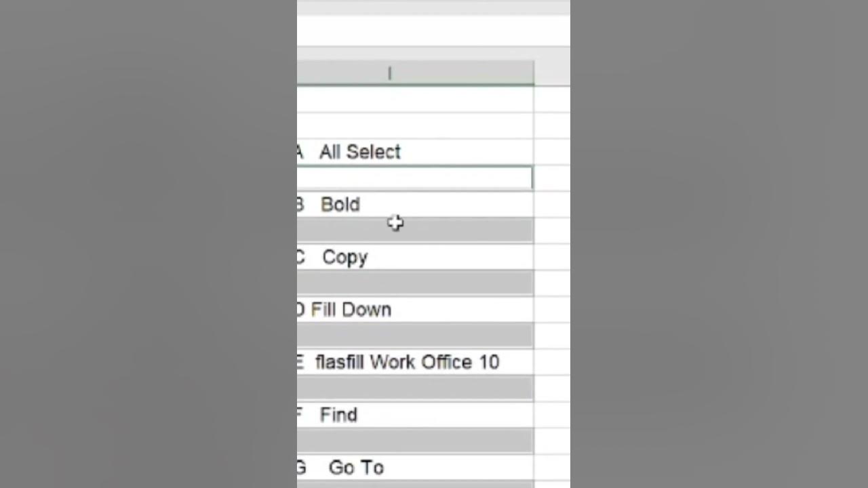
Task: Click the outlined empty cell below 'All Select'
Action: 414,178
